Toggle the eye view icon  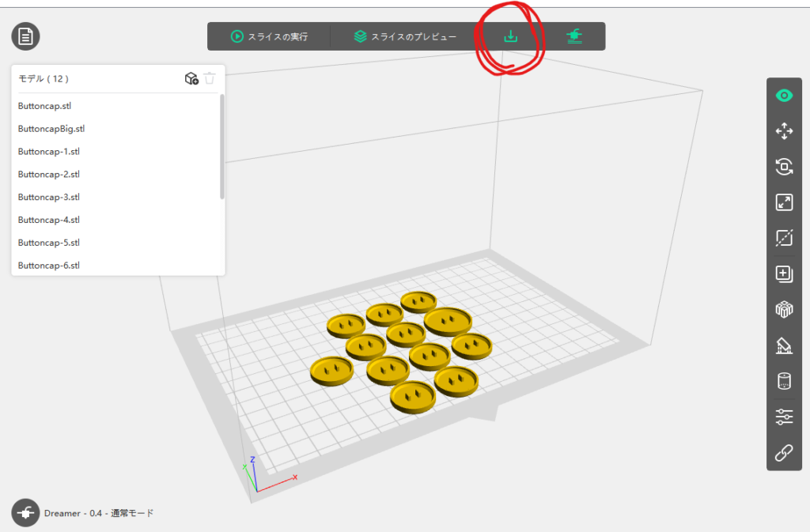pos(784,96)
